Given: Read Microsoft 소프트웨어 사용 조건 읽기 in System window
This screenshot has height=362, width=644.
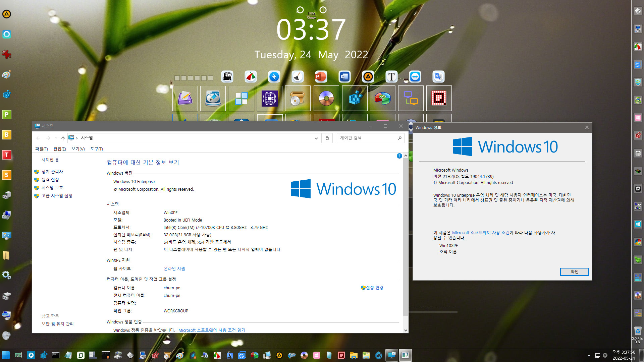Looking at the screenshot, I should pyautogui.click(x=212, y=330).
